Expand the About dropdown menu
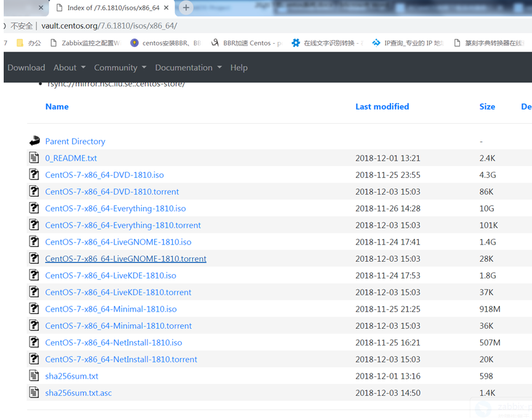This screenshot has width=532, height=420. pyautogui.click(x=69, y=68)
